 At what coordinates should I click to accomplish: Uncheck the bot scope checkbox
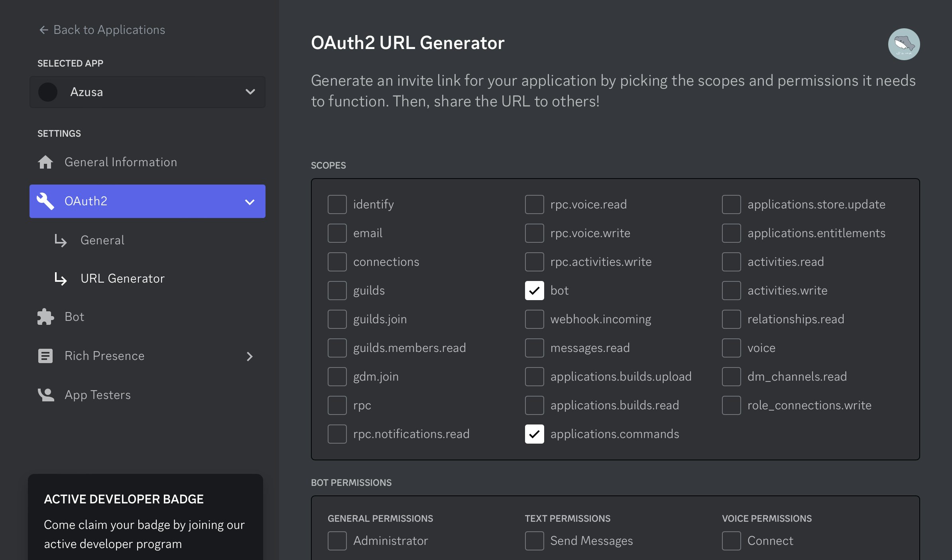point(534,291)
